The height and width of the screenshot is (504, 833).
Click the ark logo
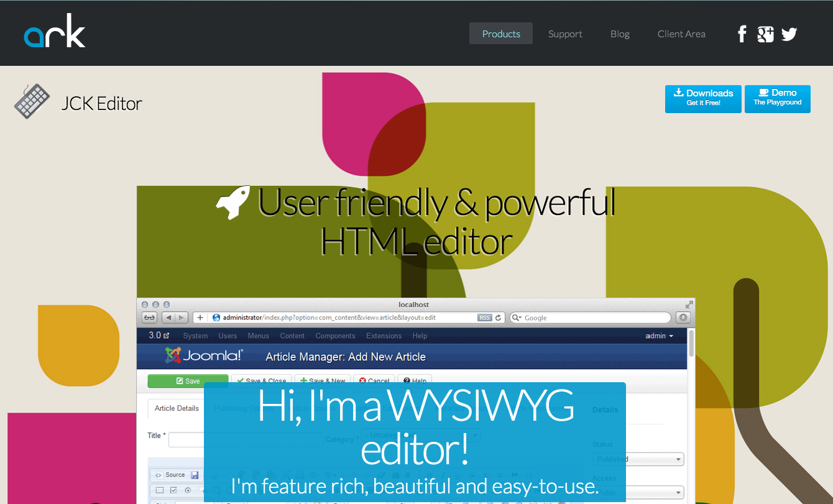point(55,33)
